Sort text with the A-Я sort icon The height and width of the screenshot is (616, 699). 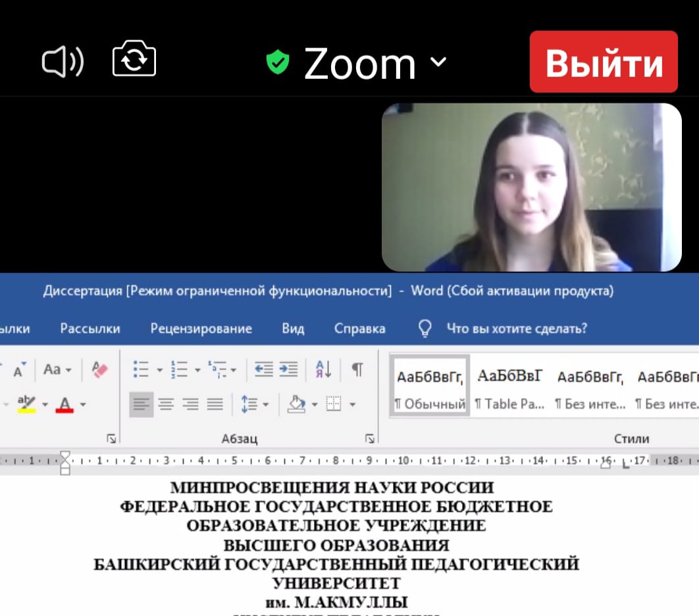(323, 370)
